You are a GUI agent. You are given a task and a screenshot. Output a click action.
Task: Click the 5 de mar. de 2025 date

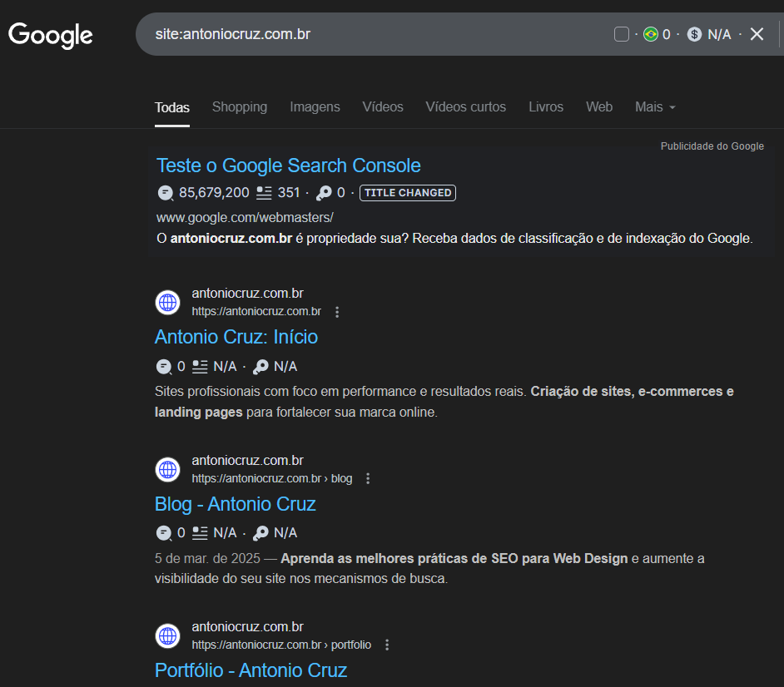[207, 559]
